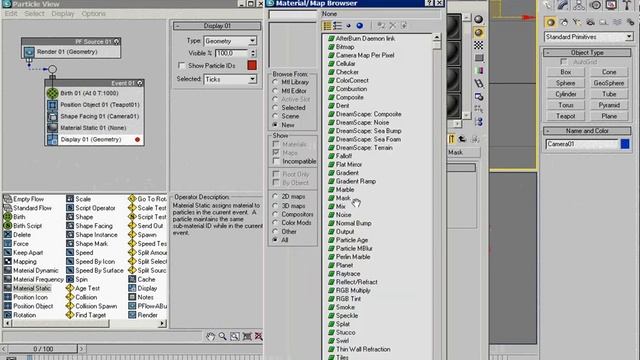
Task: Click the Plane primitive button
Action: [609, 116]
